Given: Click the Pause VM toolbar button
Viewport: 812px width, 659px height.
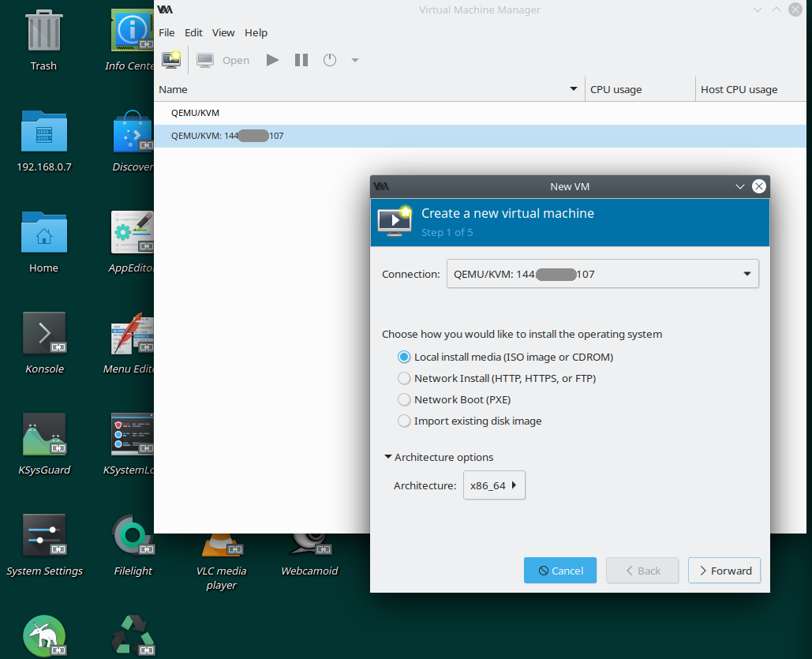Looking at the screenshot, I should pos(301,60).
